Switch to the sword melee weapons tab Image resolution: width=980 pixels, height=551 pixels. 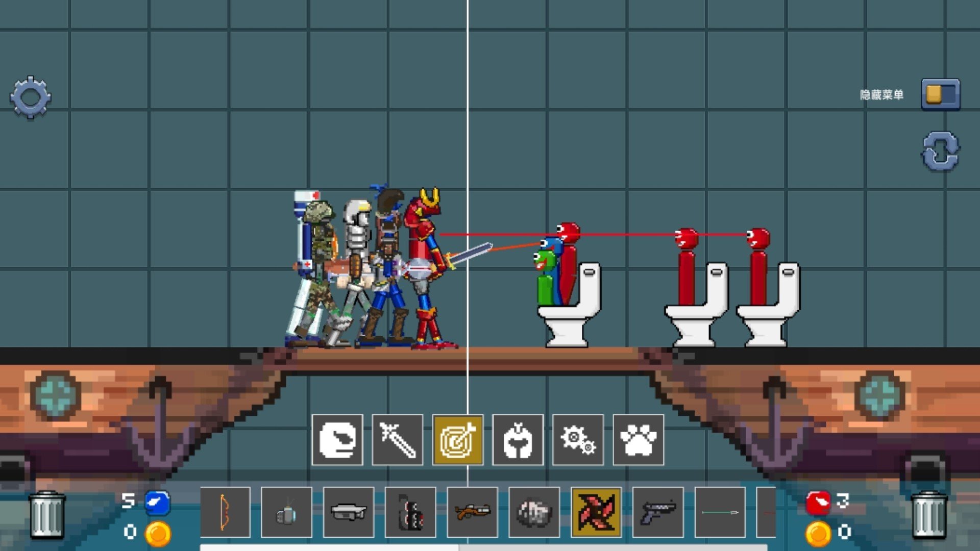398,440
